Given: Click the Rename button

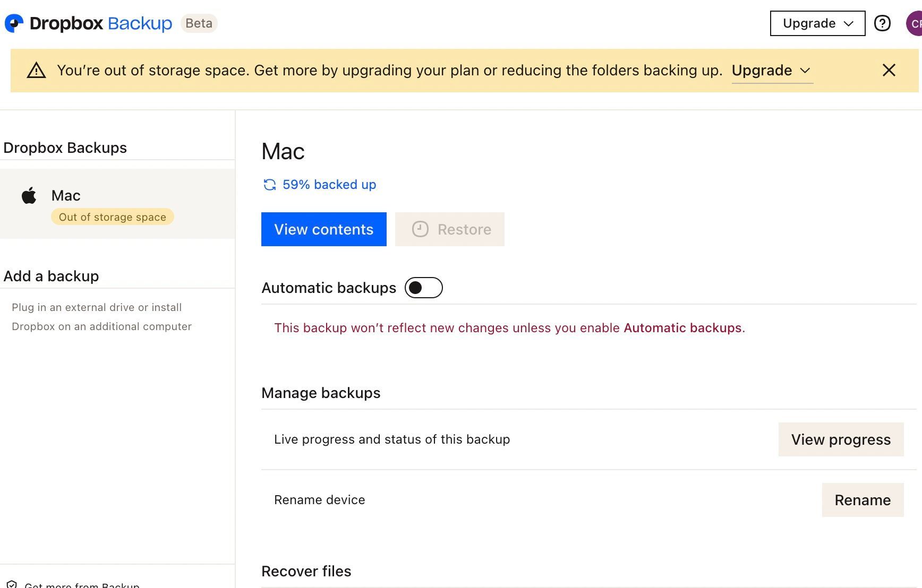Looking at the screenshot, I should 863,500.
